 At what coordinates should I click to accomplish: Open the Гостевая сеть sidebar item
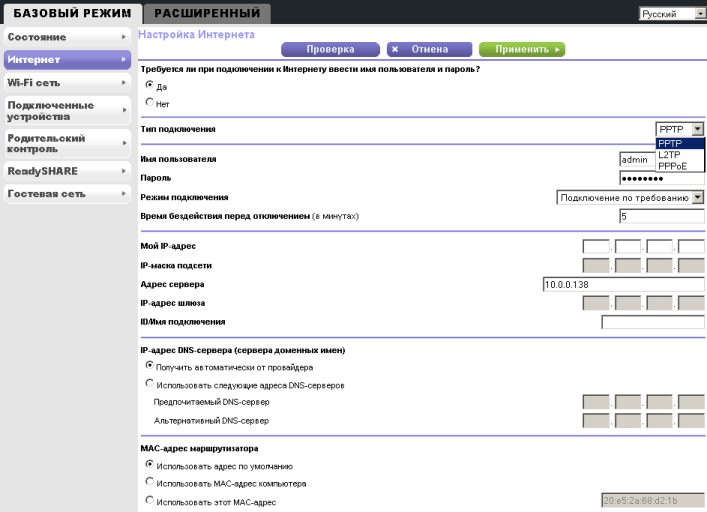(x=67, y=194)
